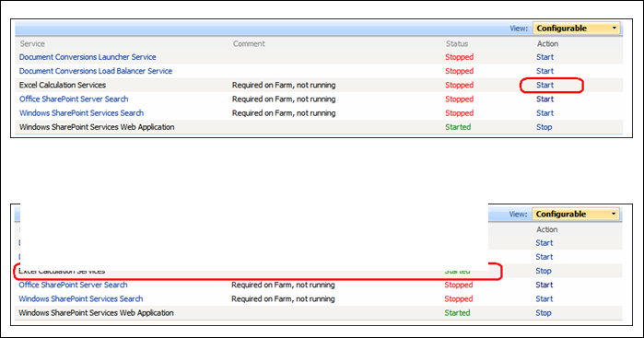Image resolution: width=644 pixels, height=338 pixels.
Task: Start Document Conversions Launcher Service in upper table
Action: pos(544,57)
